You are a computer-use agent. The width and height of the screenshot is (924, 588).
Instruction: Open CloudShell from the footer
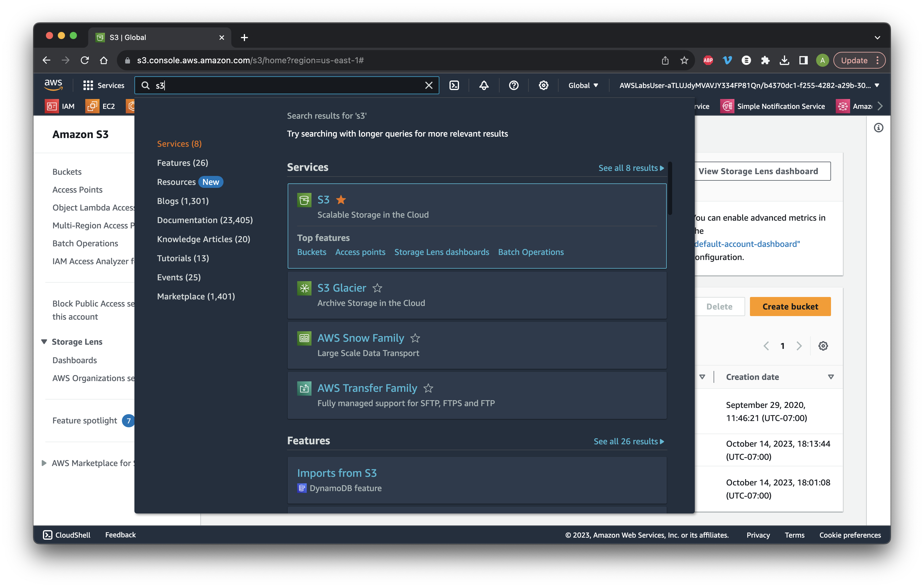click(67, 535)
